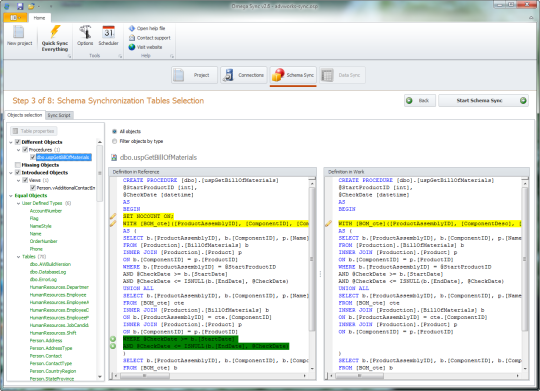Toggle the Missing Objects checkbox

18,165
